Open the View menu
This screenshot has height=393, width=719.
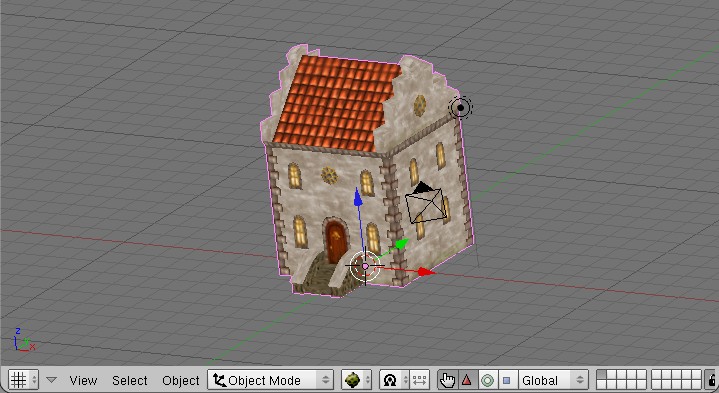pyautogui.click(x=83, y=380)
